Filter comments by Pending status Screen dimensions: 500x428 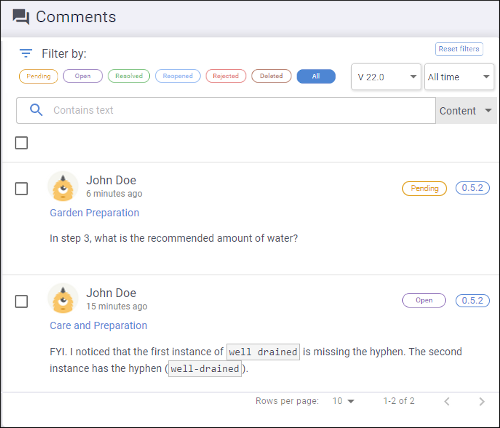[38, 76]
